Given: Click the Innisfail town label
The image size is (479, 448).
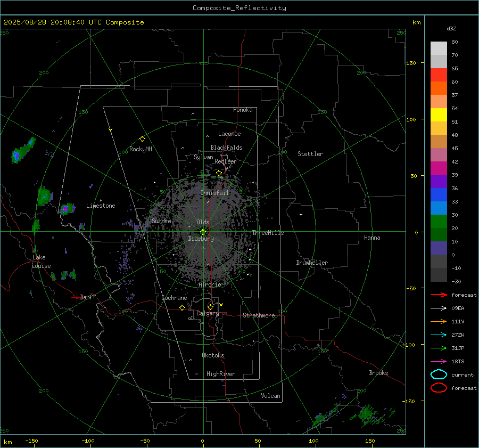Looking at the screenshot, I should 215,193.
